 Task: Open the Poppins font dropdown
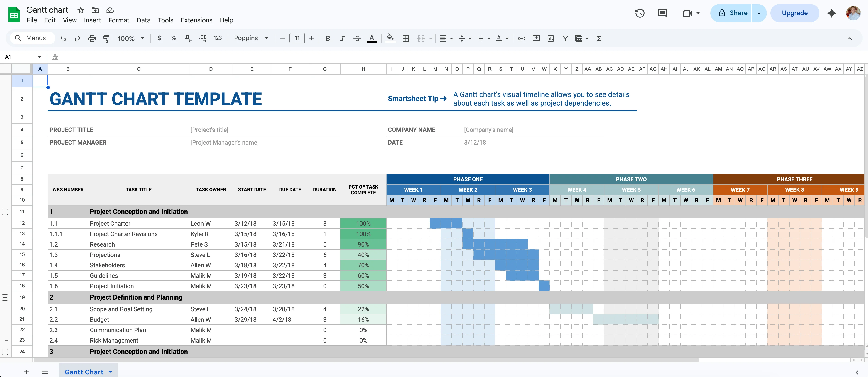251,38
